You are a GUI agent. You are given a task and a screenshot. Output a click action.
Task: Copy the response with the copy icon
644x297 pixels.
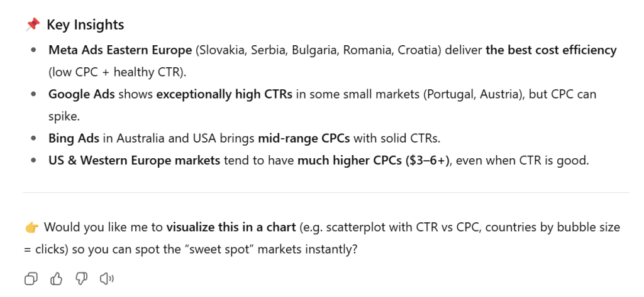click(31, 279)
